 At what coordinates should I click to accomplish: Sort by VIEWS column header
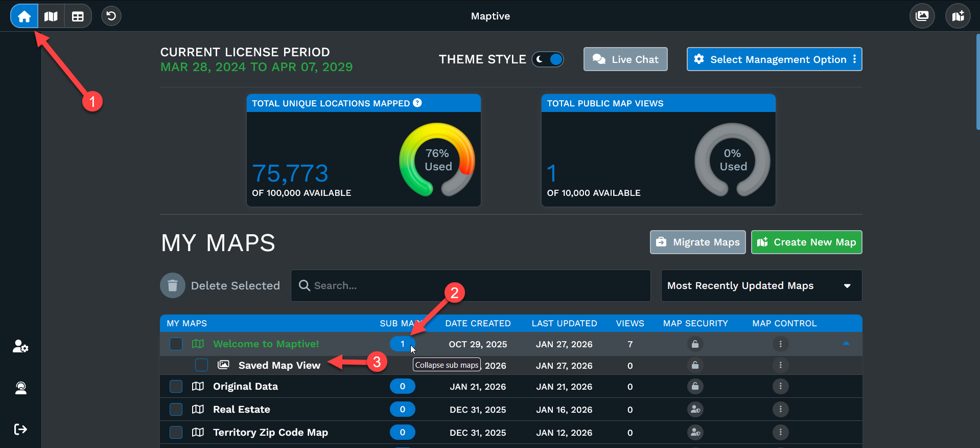[x=630, y=323]
